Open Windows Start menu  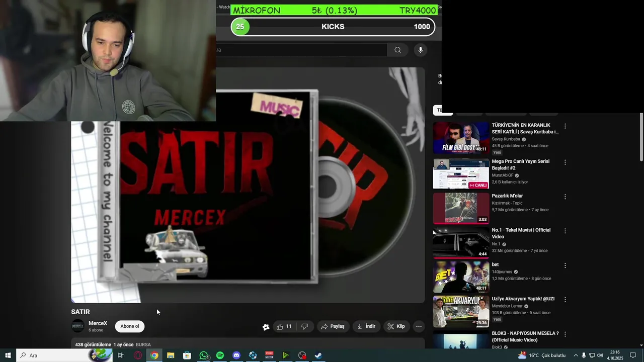pos(8,355)
